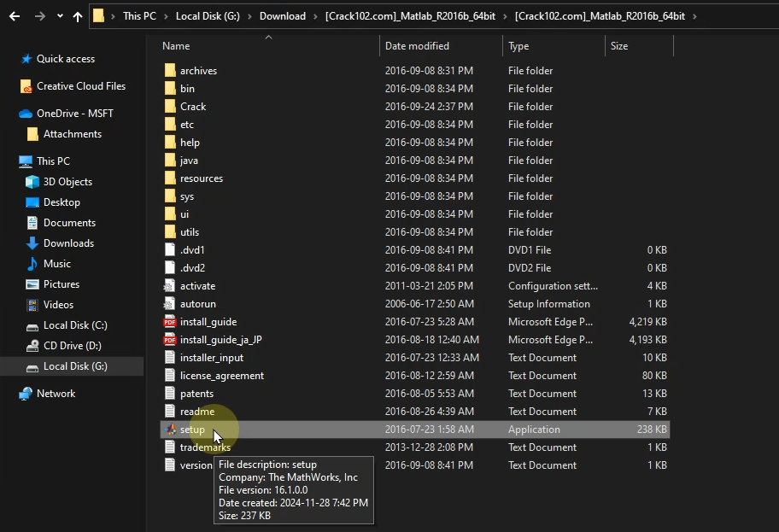Click the Up directory arrow button
This screenshot has width=779, height=532.
click(78, 16)
